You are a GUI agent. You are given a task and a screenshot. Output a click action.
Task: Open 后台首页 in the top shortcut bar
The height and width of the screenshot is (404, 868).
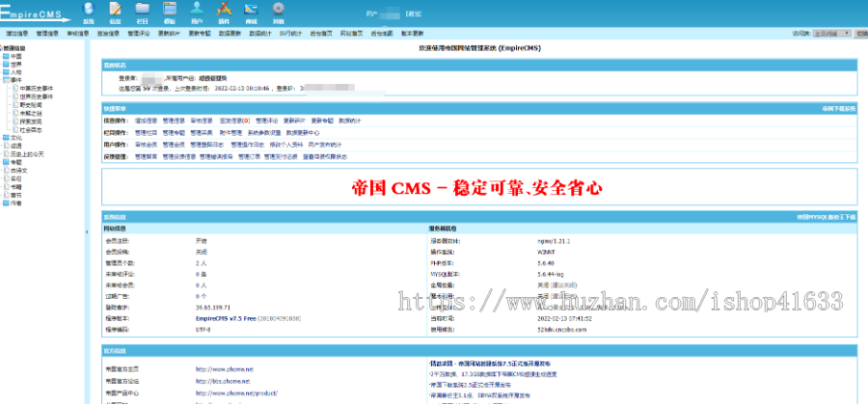pyautogui.click(x=321, y=33)
